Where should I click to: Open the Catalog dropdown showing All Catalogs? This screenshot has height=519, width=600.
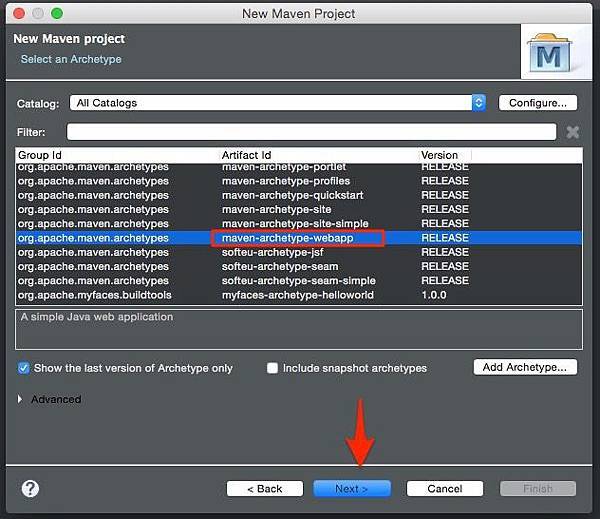tap(278, 103)
